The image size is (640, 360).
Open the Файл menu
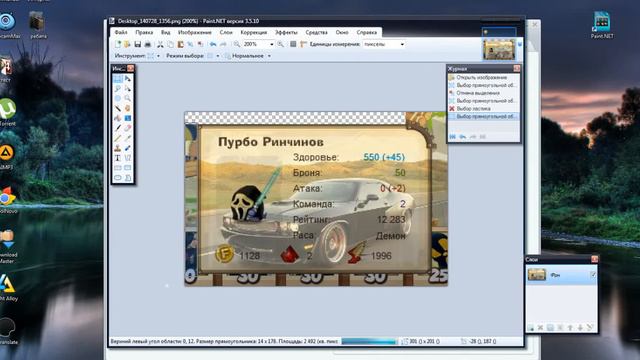click(121, 32)
